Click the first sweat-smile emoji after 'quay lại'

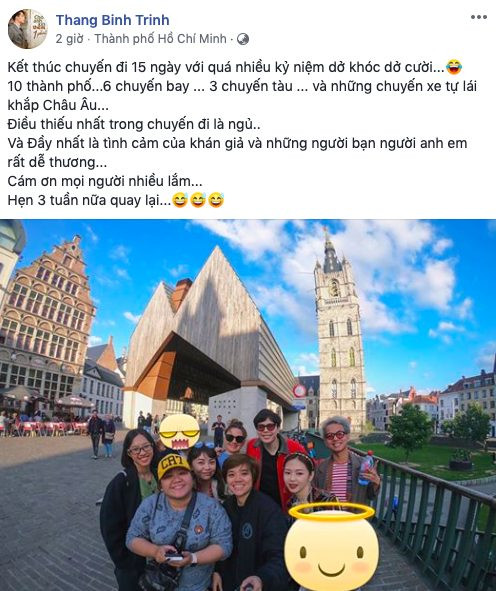tap(180, 200)
